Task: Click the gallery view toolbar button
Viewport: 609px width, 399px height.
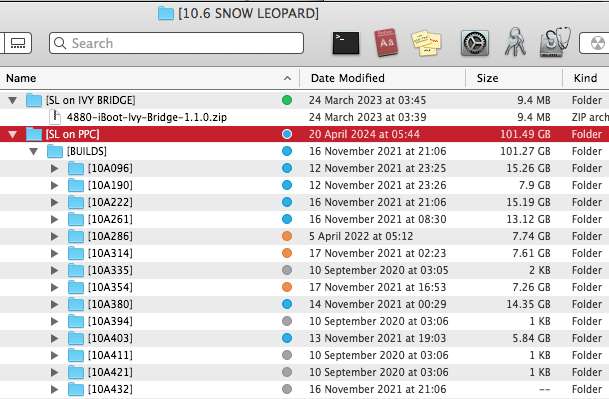Action: point(17,43)
